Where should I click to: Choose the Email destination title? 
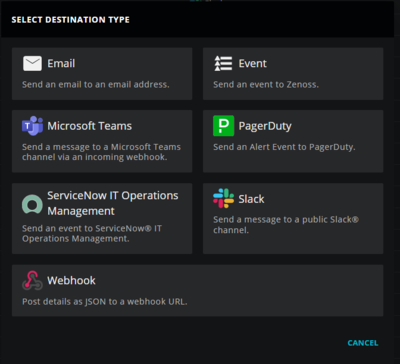point(61,63)
